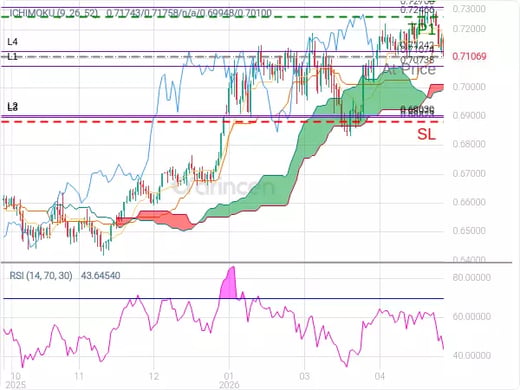Screen dimensions: 520x390
Task: Click the 60.00000 RSI axis value
Action: click(472, 316)
